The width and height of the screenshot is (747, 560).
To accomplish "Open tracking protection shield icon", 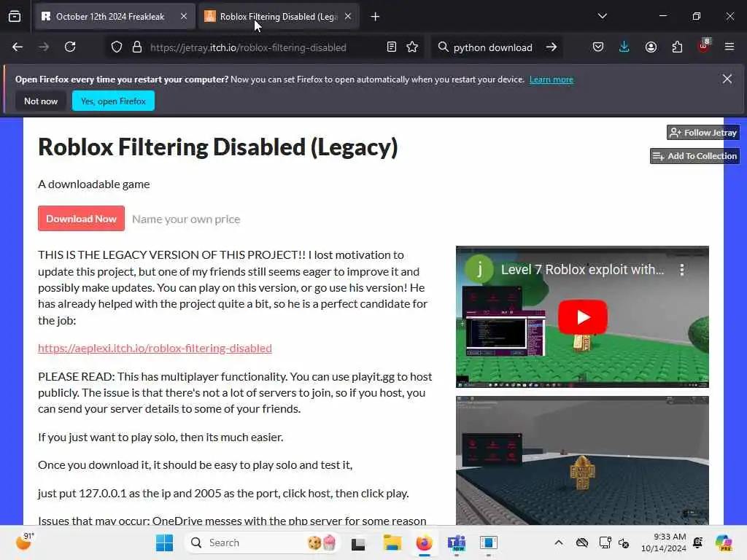I will point(117,47).
